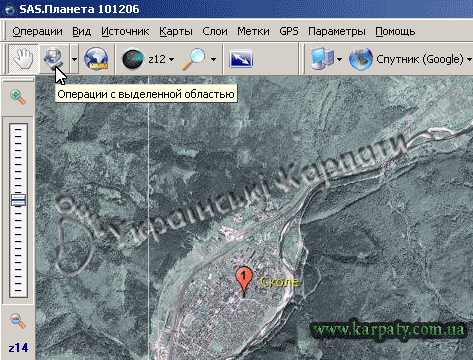473x360 pixels.
Task: Click the zoom slider handle
Action: click(18, 200)
